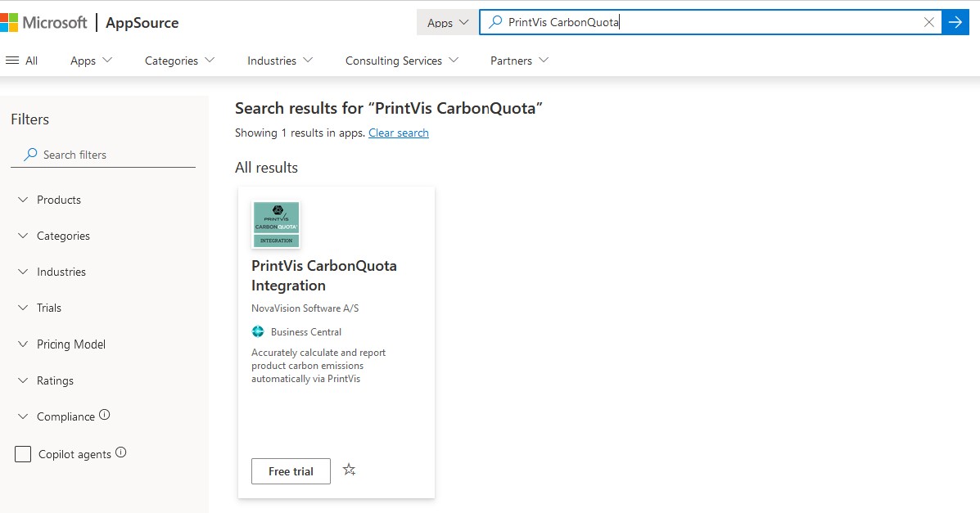Open the All hamburger menu
This screenshot has height=513, width=980.
pyautogui.click(x=22, y=61)
